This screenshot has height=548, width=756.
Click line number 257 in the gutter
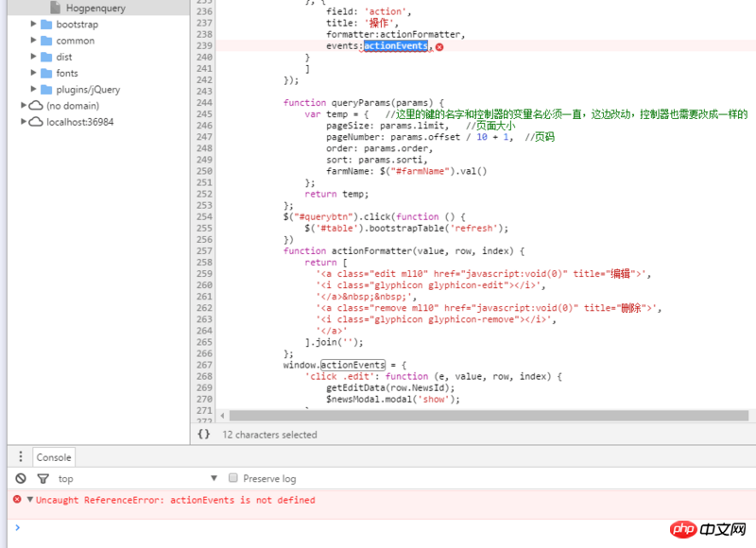204,250
